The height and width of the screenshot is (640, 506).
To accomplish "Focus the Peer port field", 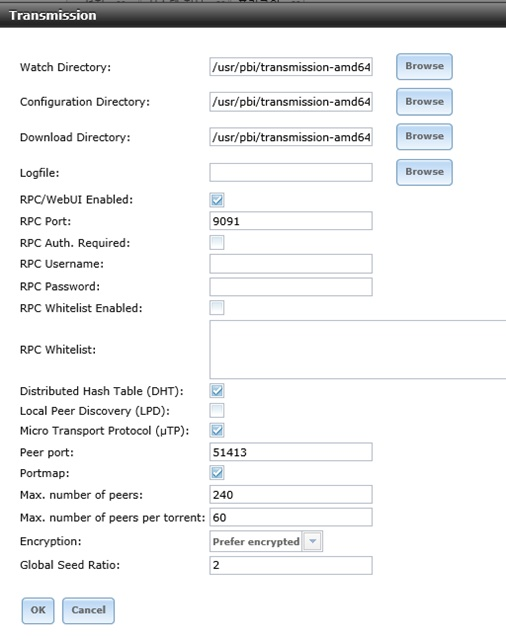I will [x=291, y=452].
